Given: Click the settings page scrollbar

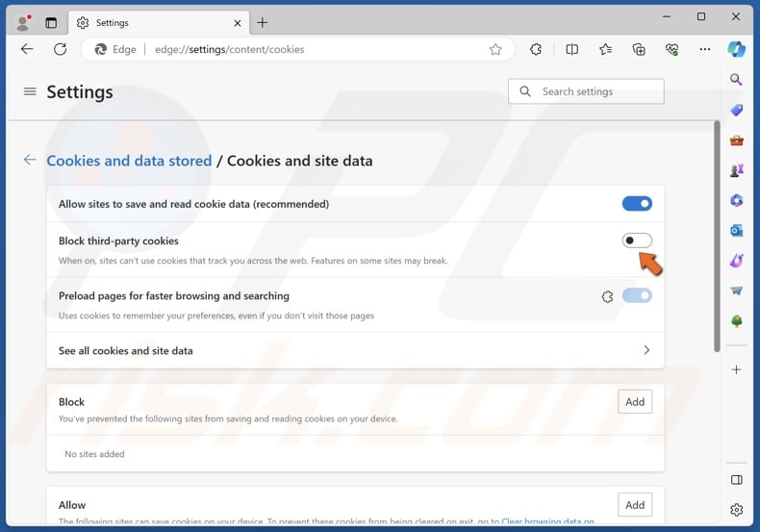Looking at the screenshot, I should coord(717,237).
